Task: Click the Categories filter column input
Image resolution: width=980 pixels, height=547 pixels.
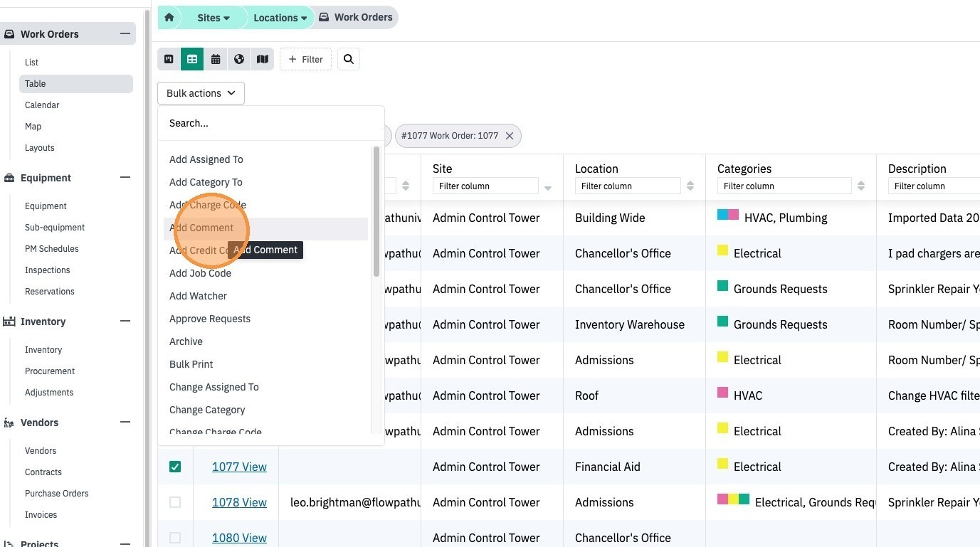Action: click(x=784, y=186)
